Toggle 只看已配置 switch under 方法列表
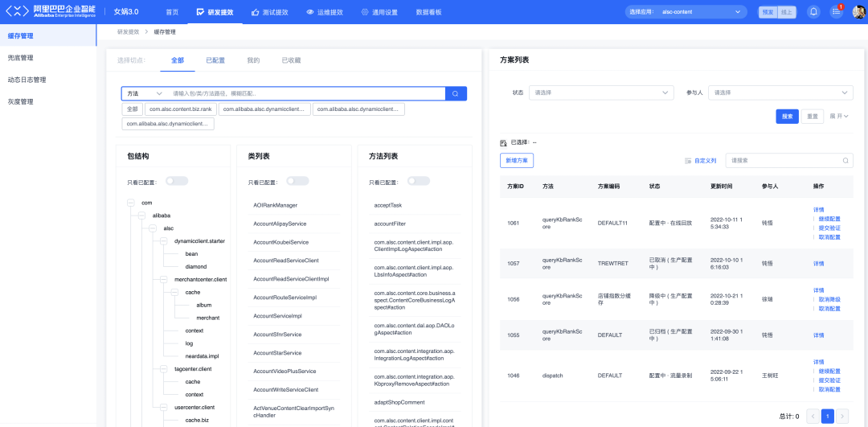 pyautogui.click(x=419, y=181)
